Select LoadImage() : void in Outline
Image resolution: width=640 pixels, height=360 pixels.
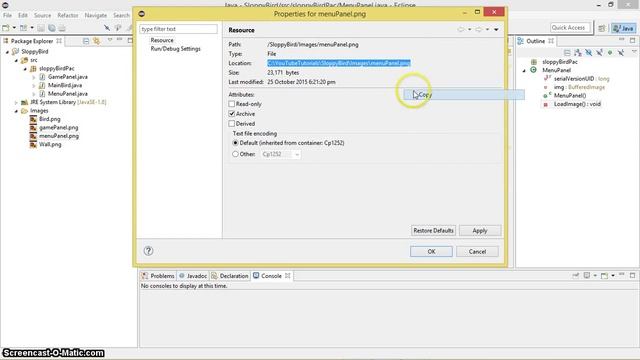click(577, 104)
